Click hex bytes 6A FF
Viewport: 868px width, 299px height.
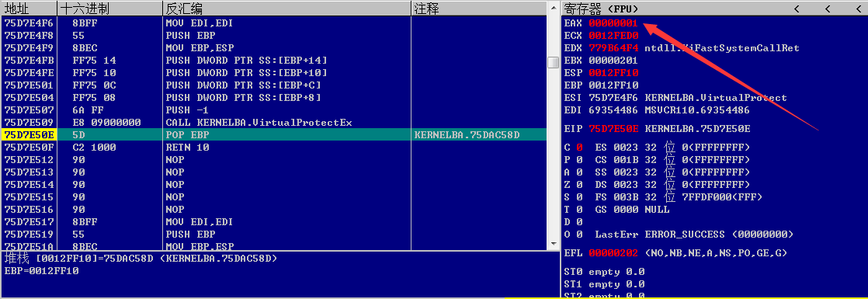point(88,110)
